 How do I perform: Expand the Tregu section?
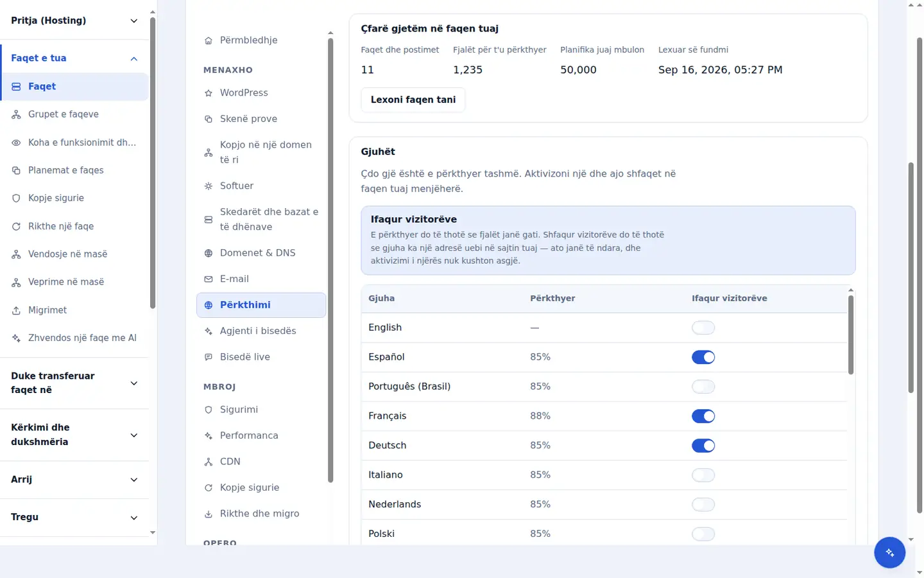(x=74, y=517)
